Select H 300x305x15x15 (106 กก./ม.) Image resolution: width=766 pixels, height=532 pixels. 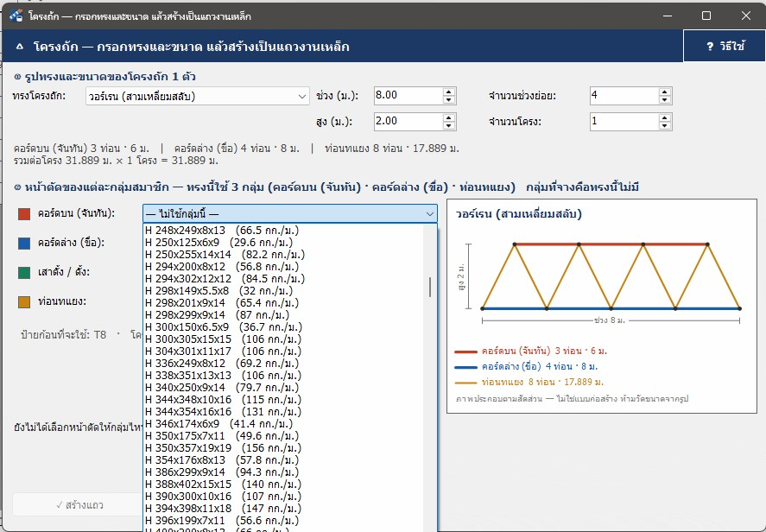283,339
